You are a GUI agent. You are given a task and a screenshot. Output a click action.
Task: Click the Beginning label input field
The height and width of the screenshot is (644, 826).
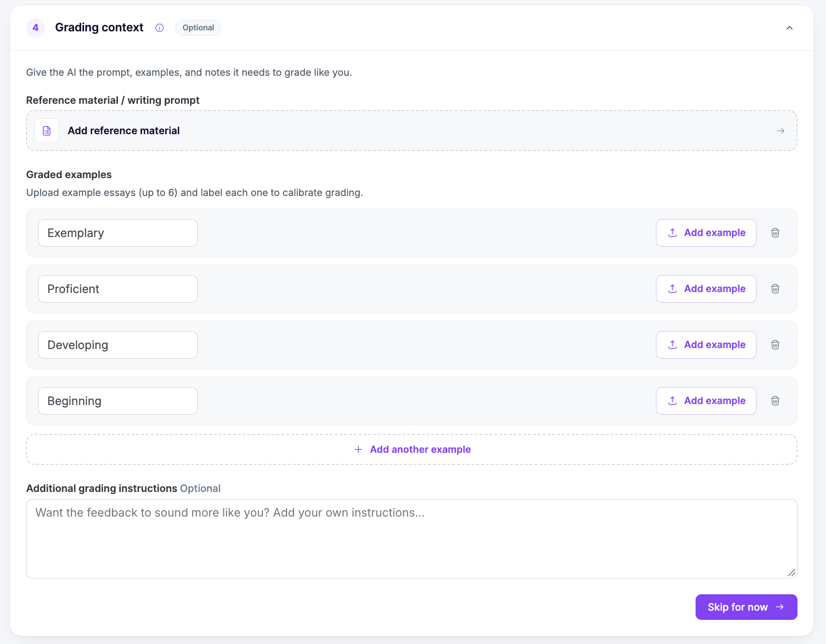click(x=118, y=401)
